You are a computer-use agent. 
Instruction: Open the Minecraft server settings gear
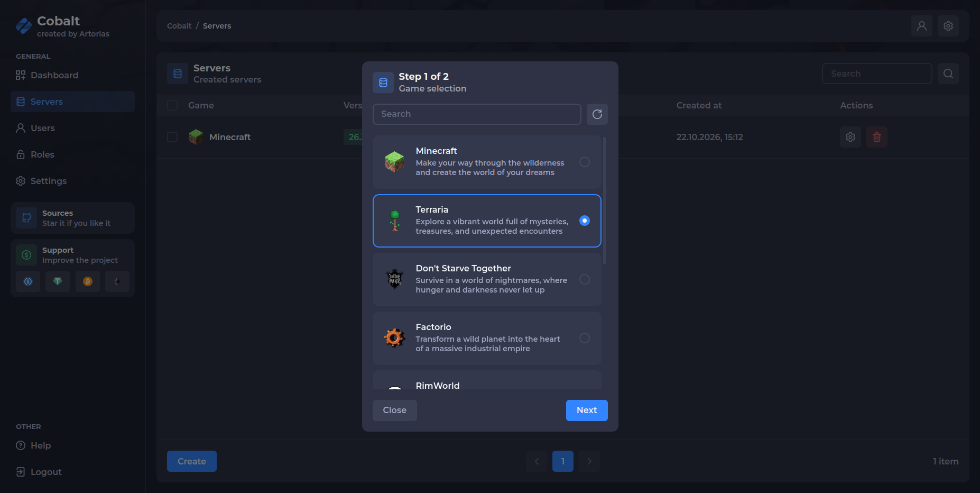point(850,137)
